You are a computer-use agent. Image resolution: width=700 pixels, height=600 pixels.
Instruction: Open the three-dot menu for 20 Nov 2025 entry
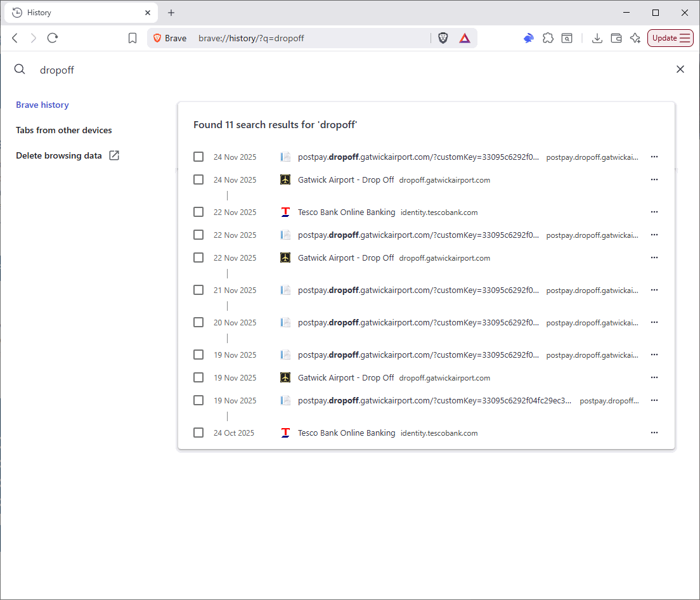(x=654, y=322)
